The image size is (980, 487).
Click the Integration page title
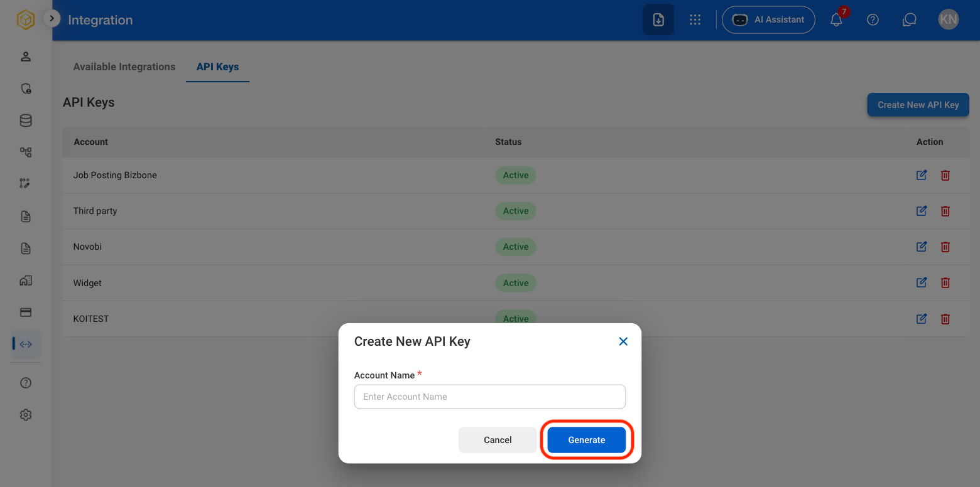tap(101, 20)
